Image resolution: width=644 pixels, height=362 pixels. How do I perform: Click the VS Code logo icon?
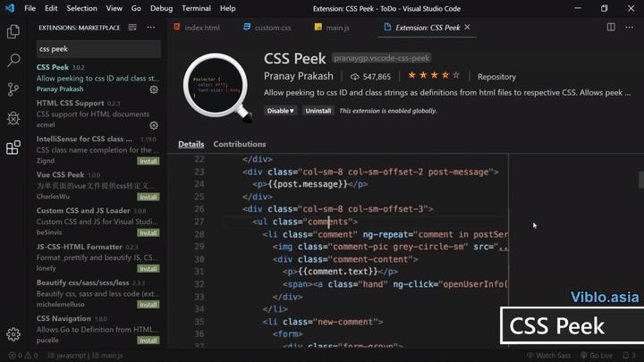pos(10,8)
